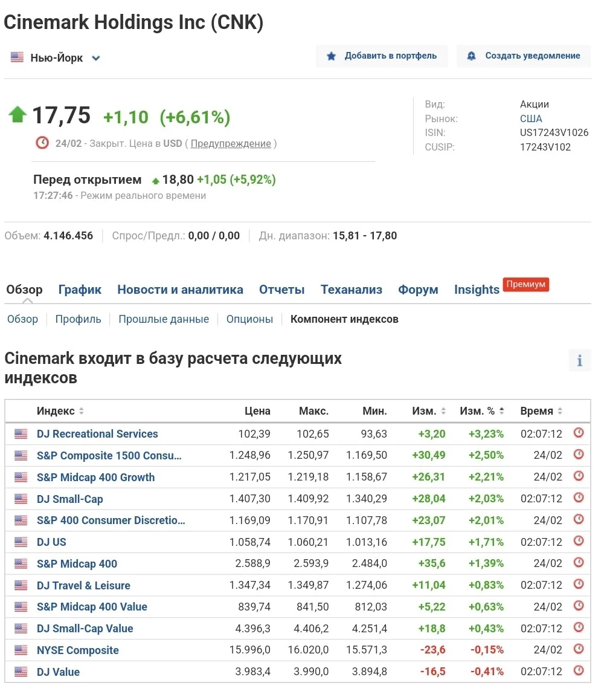This screenshot has width=604, height=700.
Task: Click clock icon in S&P Composite 1500 row
Action: (579, 455)
